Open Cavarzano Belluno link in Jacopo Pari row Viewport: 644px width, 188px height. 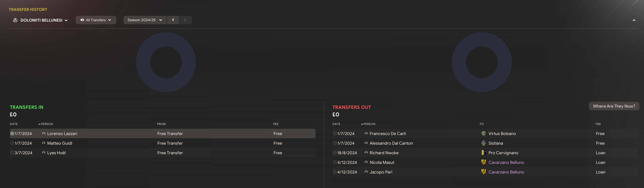(x=506, y=172)
